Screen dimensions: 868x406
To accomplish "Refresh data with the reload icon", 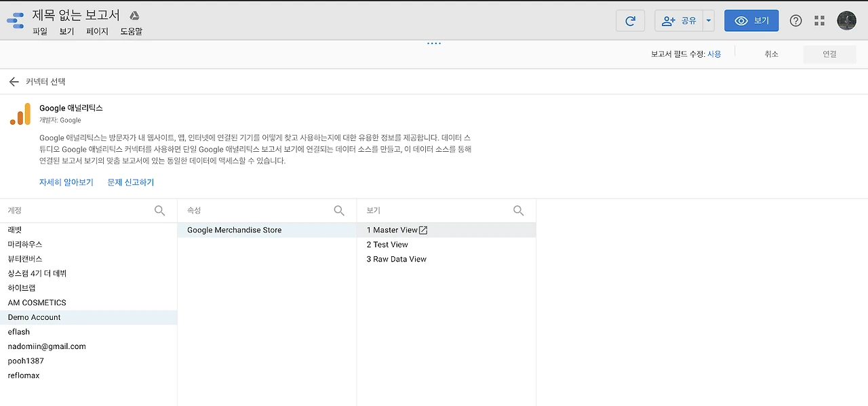I will pyautogui.click(x=630, y=20).
